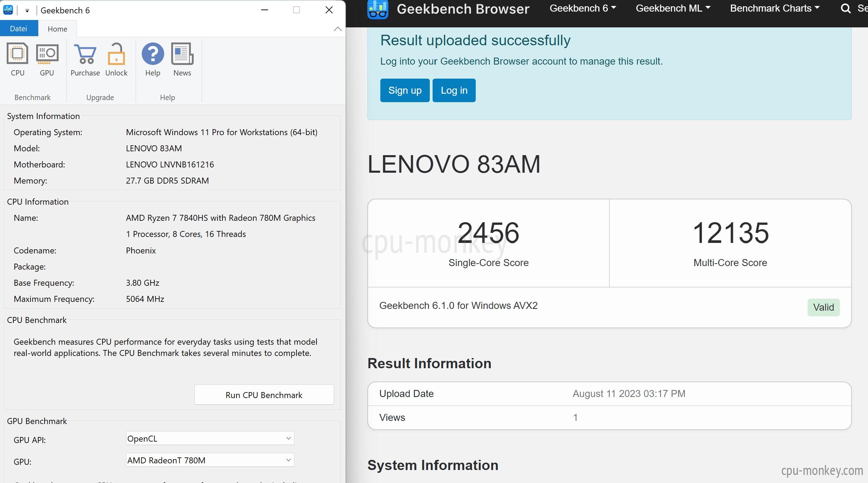Screen dimensions: 868x483
Task: Click the Geekbench Browser title link
Action: (463, 9)
